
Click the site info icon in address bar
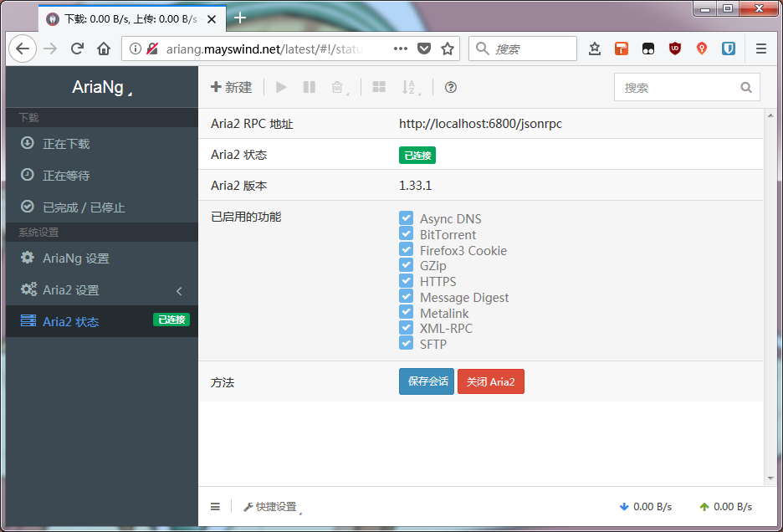point(136,49)
